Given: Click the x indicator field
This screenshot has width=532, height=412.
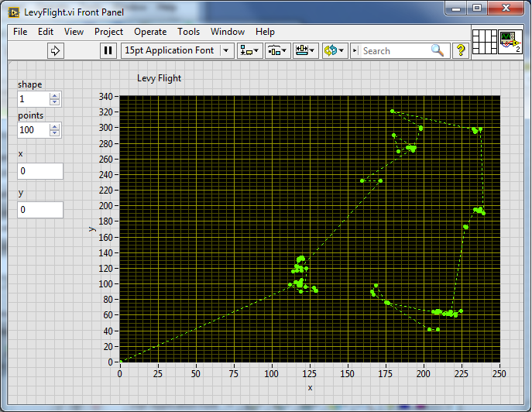Looking at the screenshot, I should tap(40, 170).
